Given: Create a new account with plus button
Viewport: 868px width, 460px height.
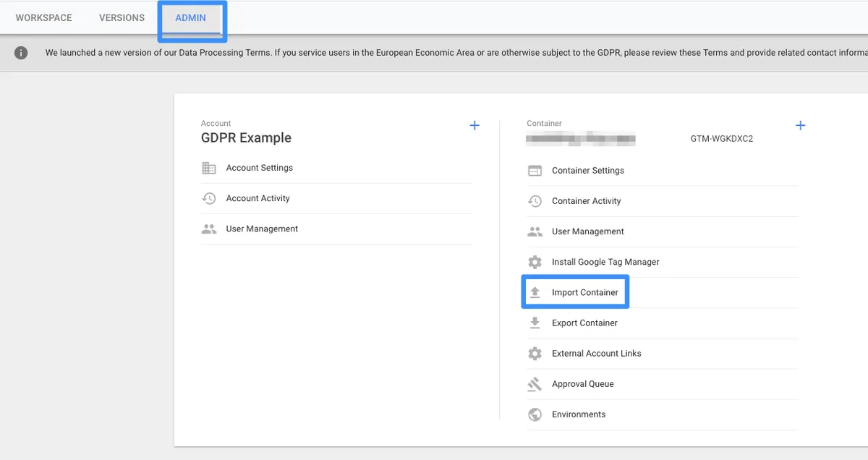Looking at the screenshot, I should click(x=475, y=126).
